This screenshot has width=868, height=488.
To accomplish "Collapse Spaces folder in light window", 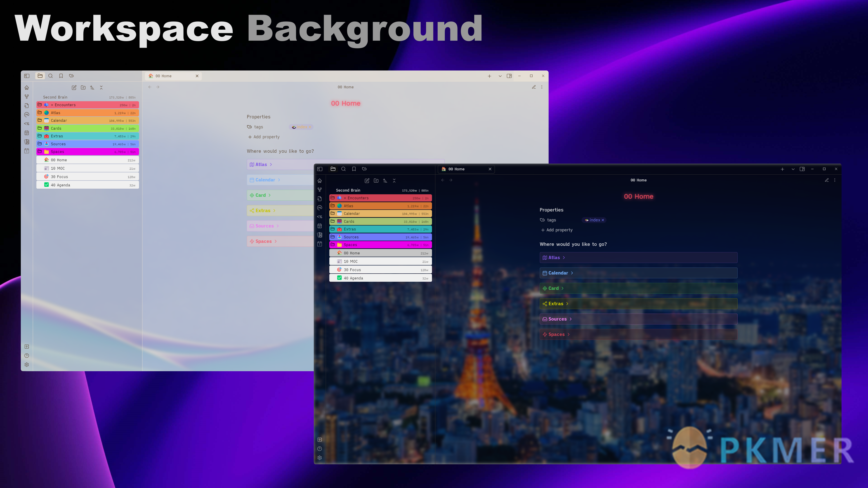I will click(88, 152).
